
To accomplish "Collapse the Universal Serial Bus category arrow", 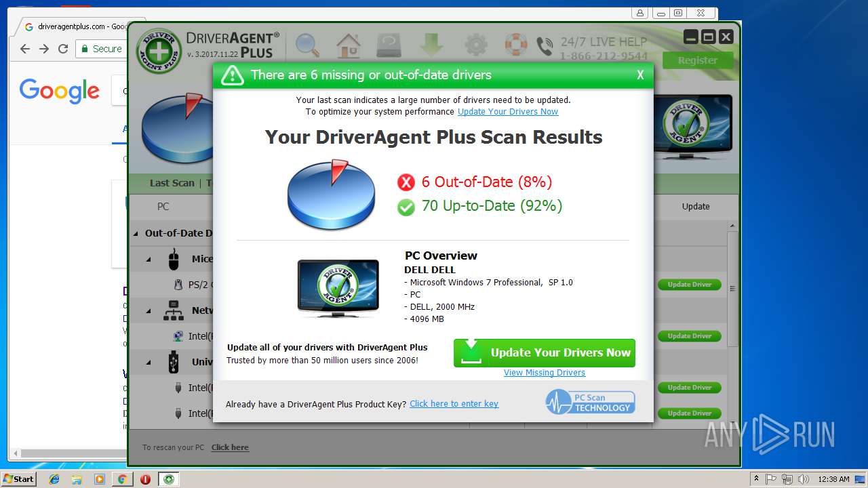I will 149,362.
